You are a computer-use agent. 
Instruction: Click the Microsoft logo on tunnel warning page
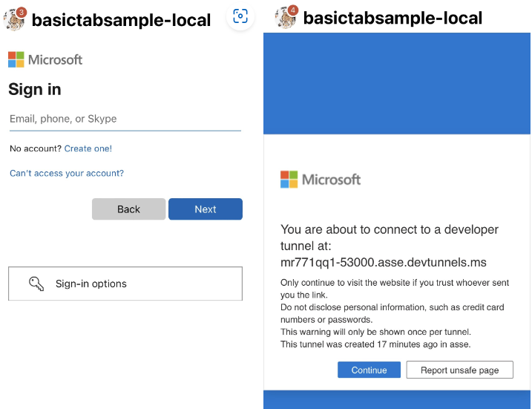coord(321,180)
